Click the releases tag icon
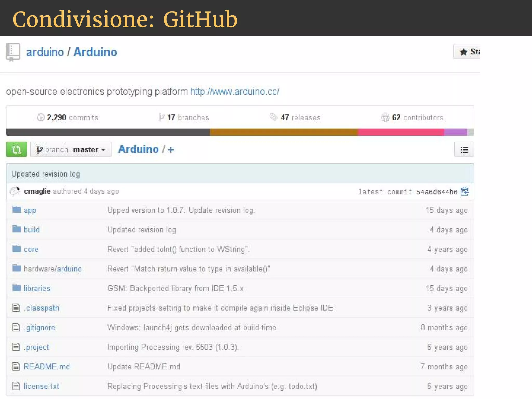Viewport: 532px width, 399px height. [x=274, y=117]
